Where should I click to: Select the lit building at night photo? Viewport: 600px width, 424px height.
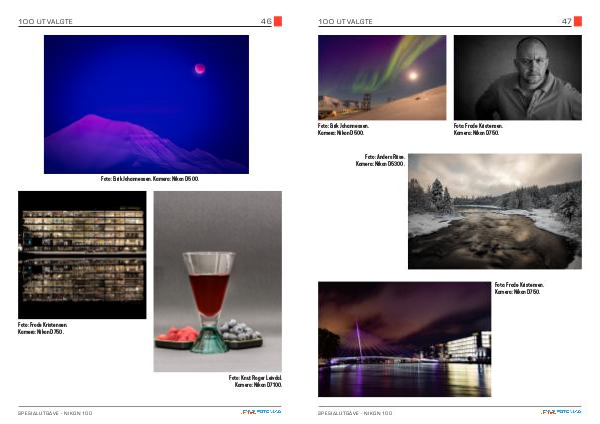(x=82, y=254)
